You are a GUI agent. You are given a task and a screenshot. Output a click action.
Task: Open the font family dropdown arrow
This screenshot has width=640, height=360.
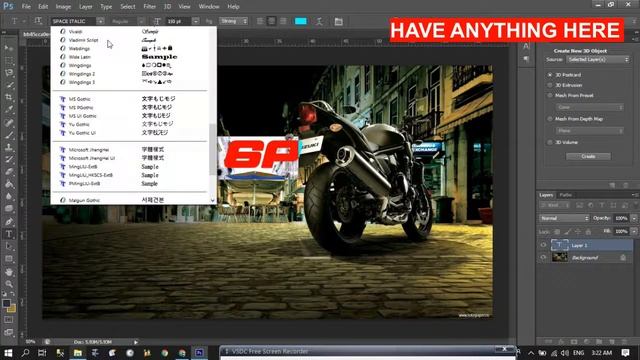click(100, 21)
